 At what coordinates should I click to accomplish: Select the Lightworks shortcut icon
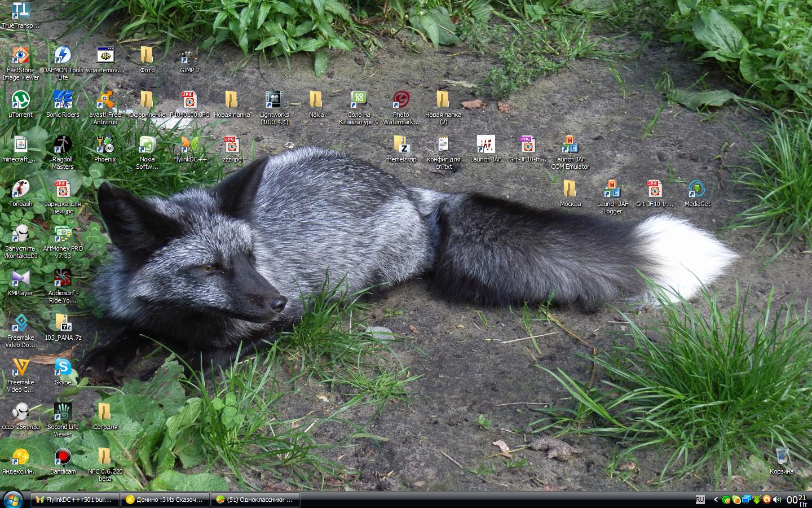pos(274,100)
